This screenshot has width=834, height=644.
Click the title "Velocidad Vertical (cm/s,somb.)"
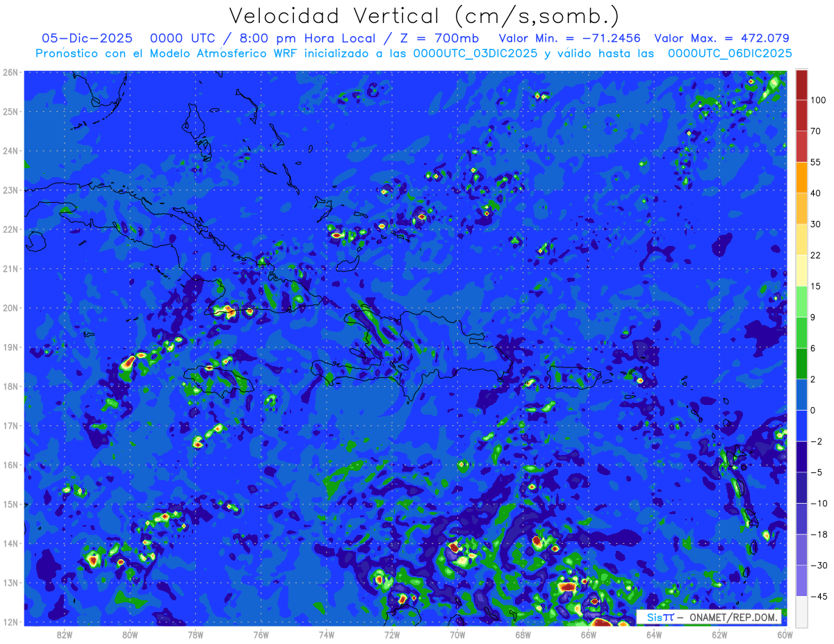pyautogui.click(x=423, y=16)
